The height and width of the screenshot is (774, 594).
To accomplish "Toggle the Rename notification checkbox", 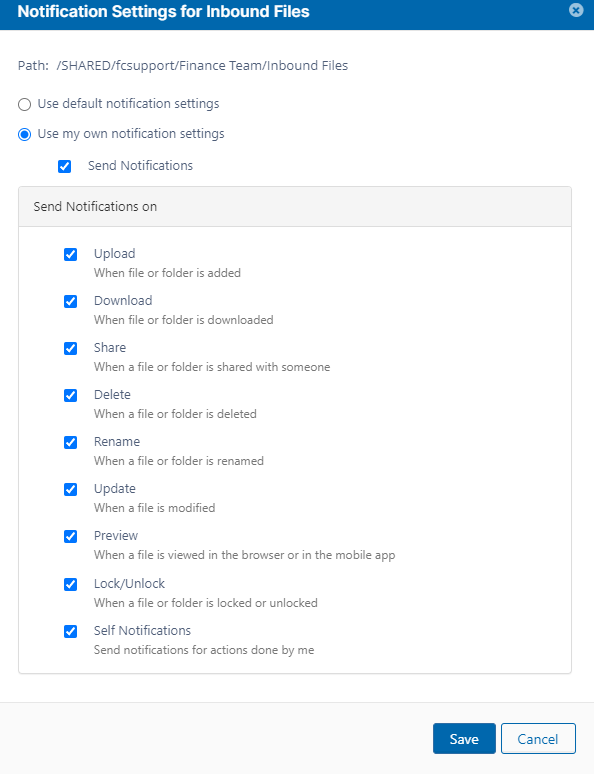I will 71,442.
